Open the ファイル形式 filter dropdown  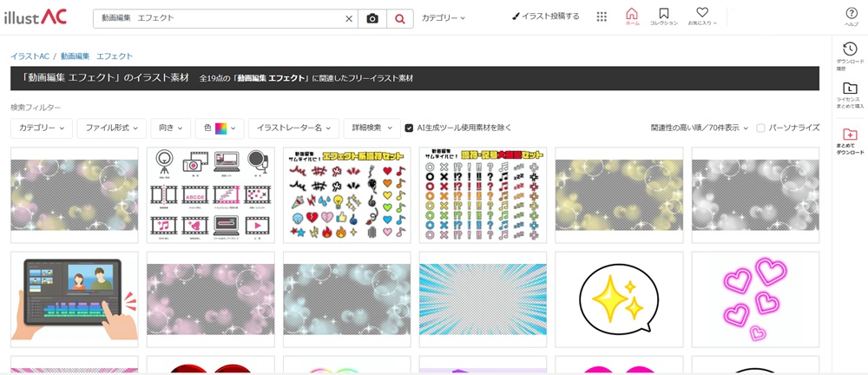pyautogui.click(x=111, y=128)
